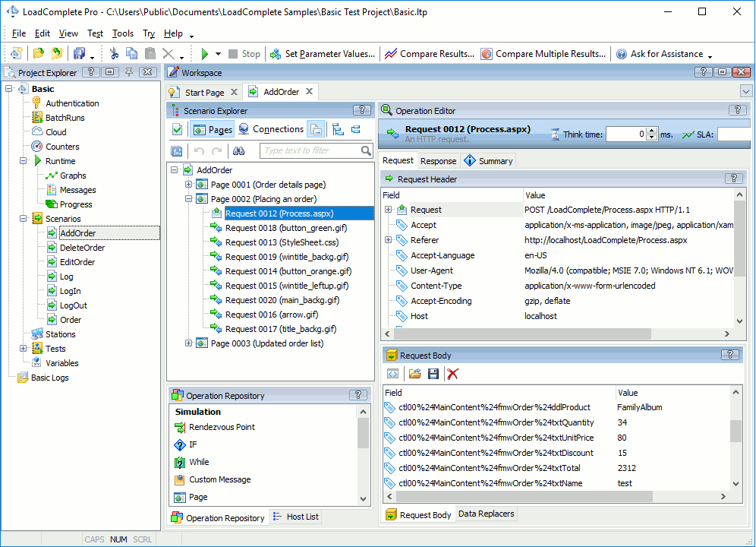
Task: Toggle the Pages view button
Action: [x=213, y=129]
